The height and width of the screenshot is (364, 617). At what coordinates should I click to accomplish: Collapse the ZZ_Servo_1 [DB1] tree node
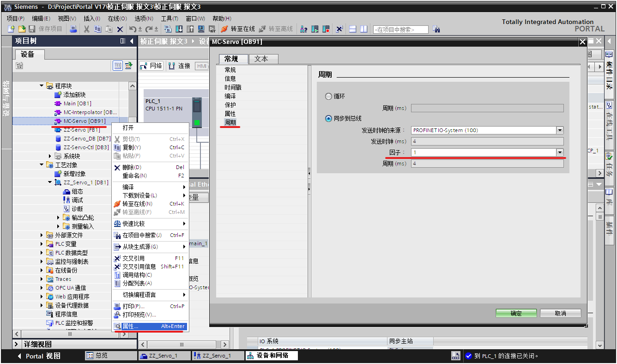[50, 182]
